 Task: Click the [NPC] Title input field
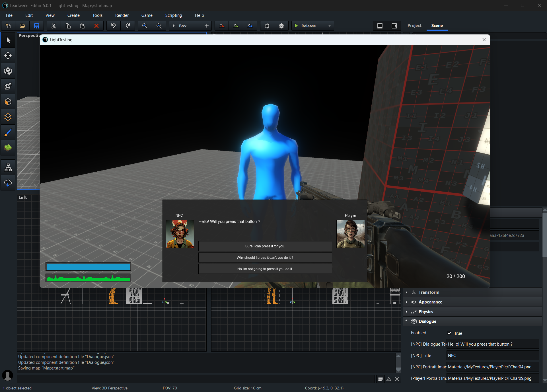492,356
